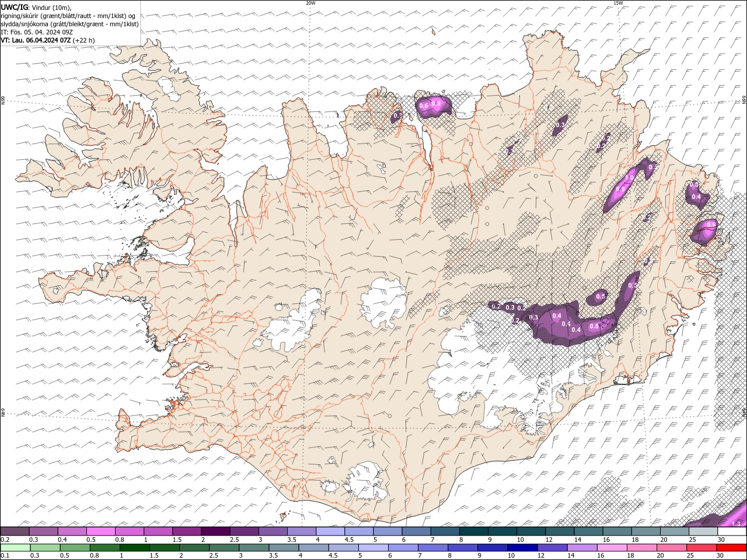
Task: Click the navy blue 10 rain legend swatch
Action: point(522,548)
